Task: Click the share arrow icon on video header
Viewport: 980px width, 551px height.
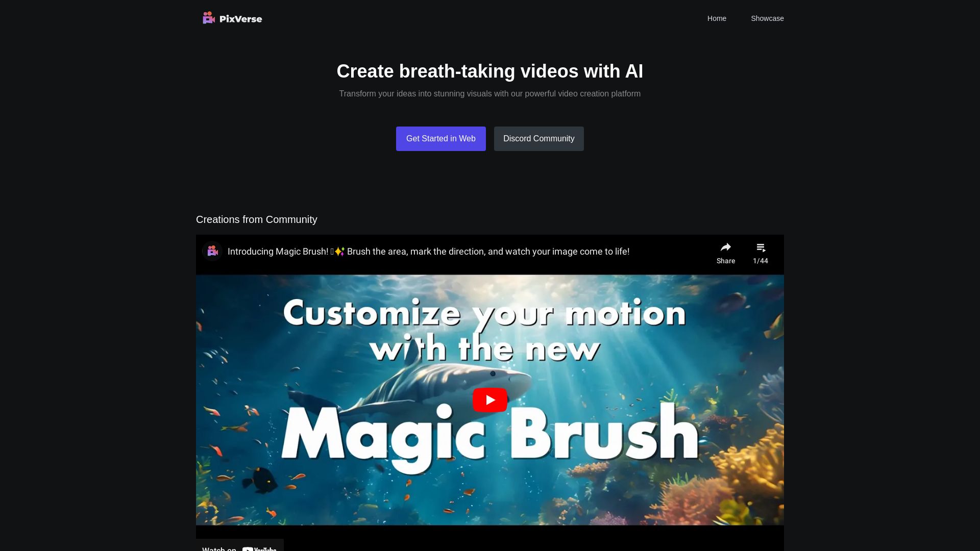Action: point(726,247)
